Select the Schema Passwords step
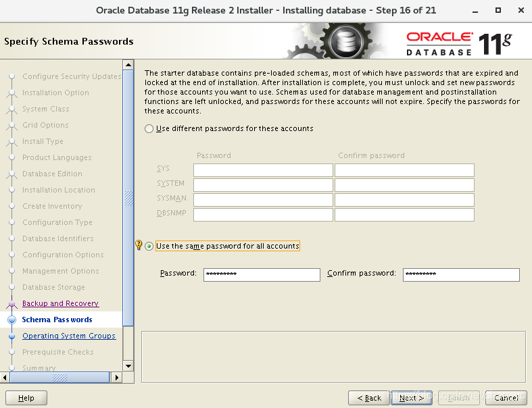Screen dimensions: 532x408 click(57, 320)
